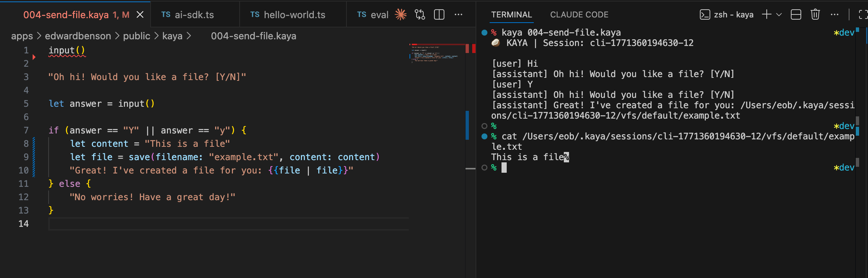Screen dimensions: 868x278
Task: Expand the edwardbenson breadcrumb
Action: tap(78, 36)
